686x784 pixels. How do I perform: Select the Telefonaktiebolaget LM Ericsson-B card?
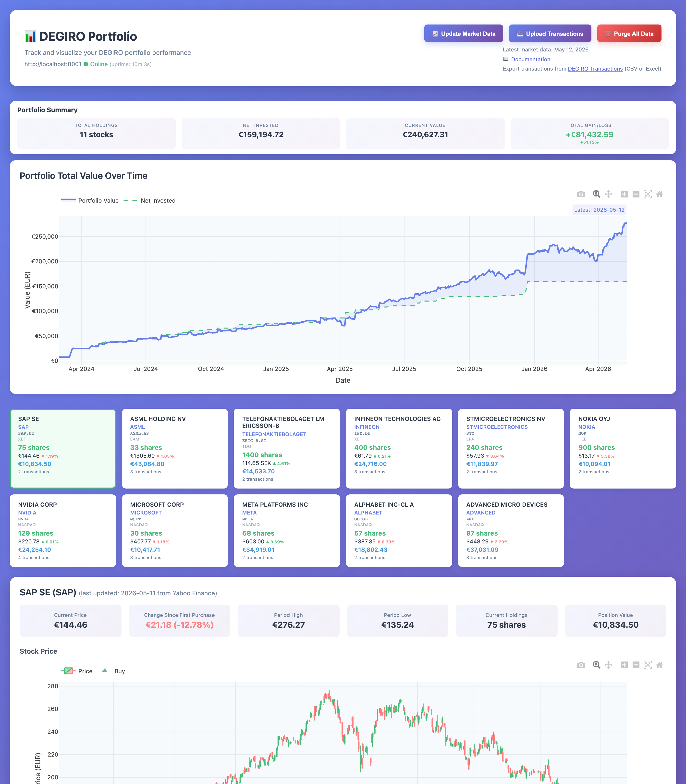[287, 448]
